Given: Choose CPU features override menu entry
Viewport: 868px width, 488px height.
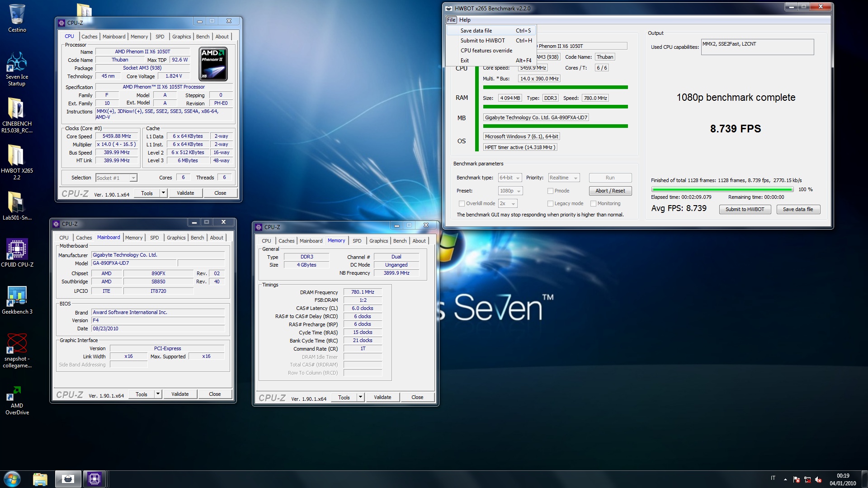Looking at the screenshot, I should point(491,51).
